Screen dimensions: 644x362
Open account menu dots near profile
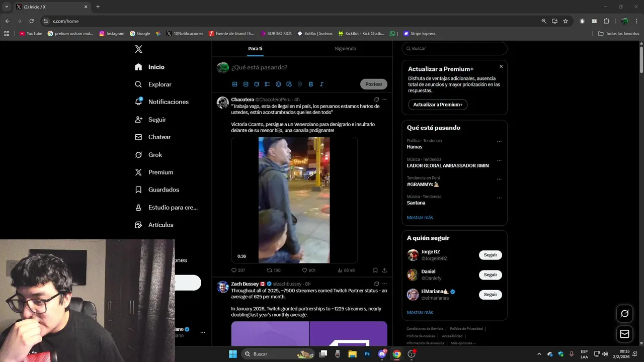(203, 332)
